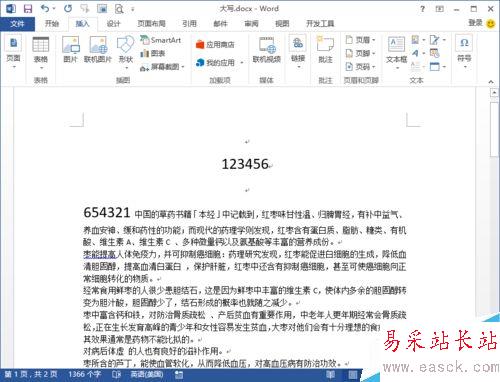Click the 123456 heading text

(245, 164)
